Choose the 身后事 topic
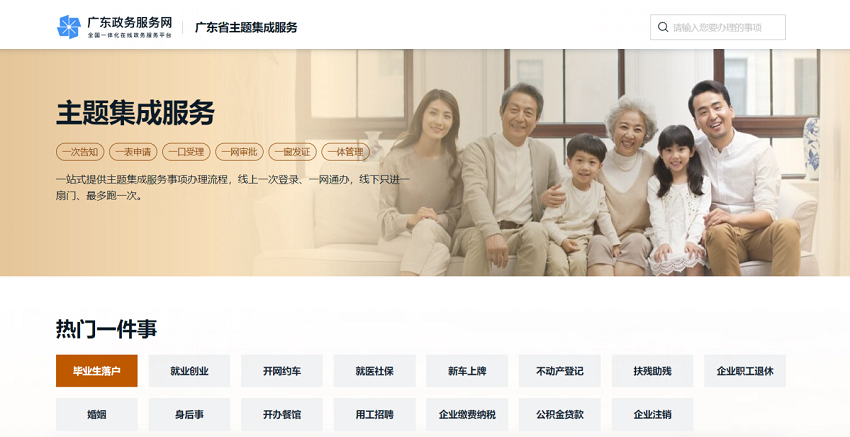 189,414
